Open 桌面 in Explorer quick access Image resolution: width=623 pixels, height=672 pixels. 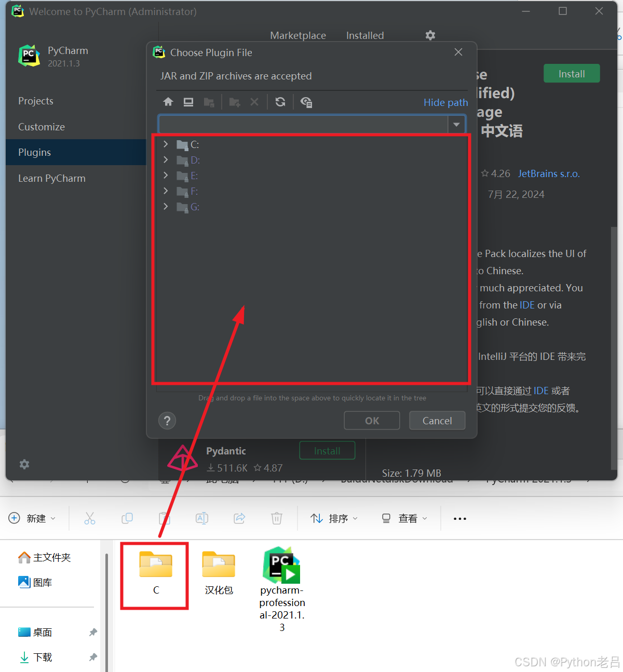[35, 632]
